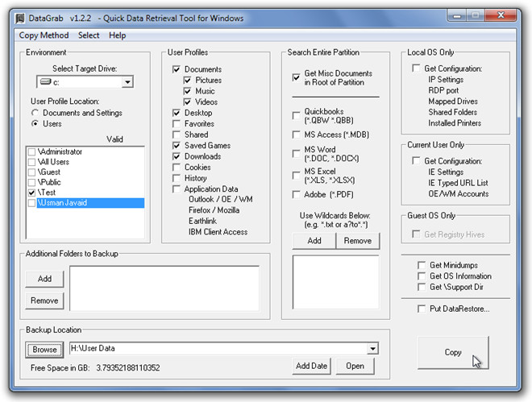Select the Users profile location radio button
This screenshot has width=532, height=402.
[x=35, y=124]
